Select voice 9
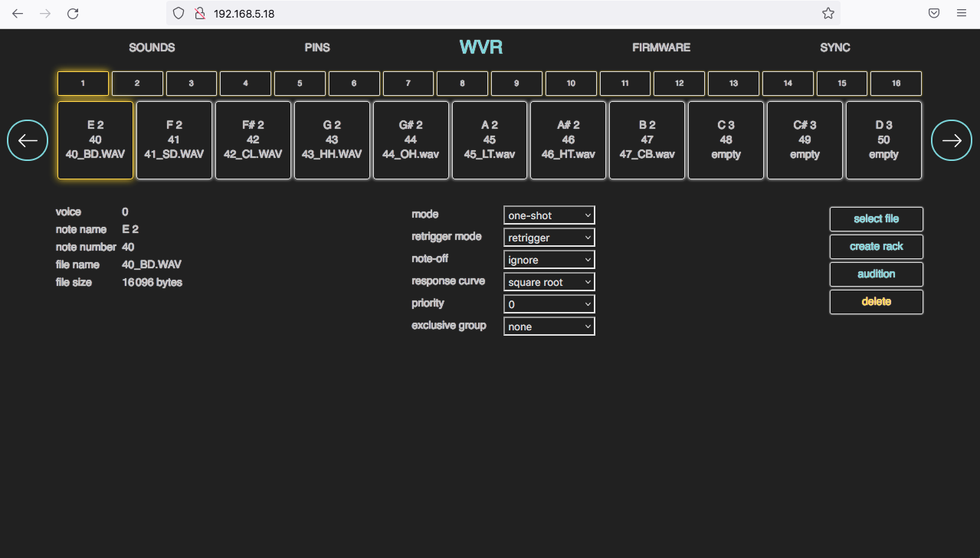The image size is (980, 558). (x=516, y=84)
